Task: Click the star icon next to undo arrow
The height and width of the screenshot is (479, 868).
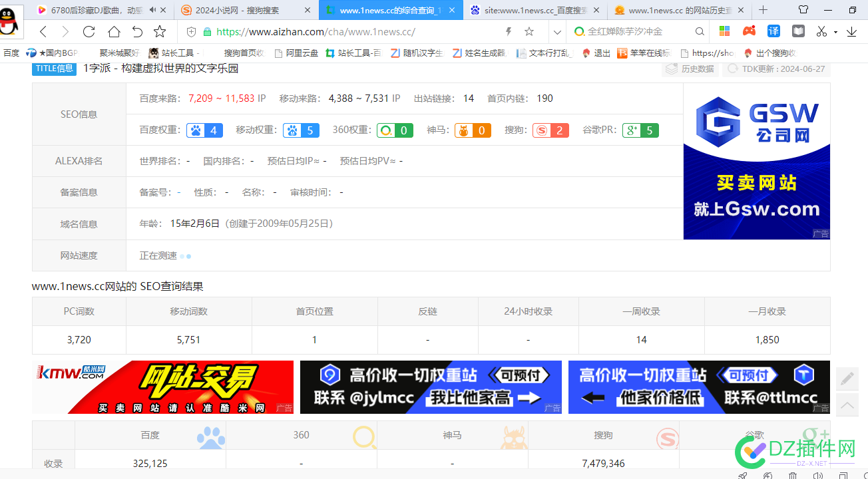Action: (160, 32)
